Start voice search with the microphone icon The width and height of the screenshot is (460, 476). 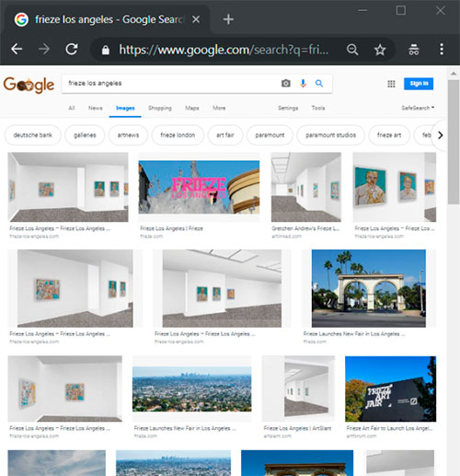(x=303, y=83)
